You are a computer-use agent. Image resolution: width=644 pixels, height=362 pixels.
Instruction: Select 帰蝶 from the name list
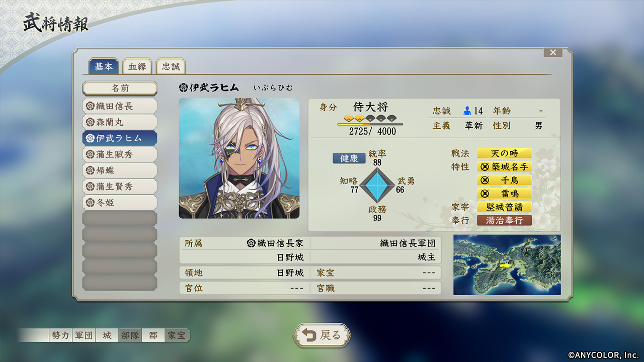[120, 170]
